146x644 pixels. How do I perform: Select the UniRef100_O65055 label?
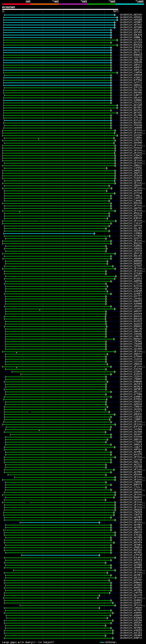click(x=131, y=63)
